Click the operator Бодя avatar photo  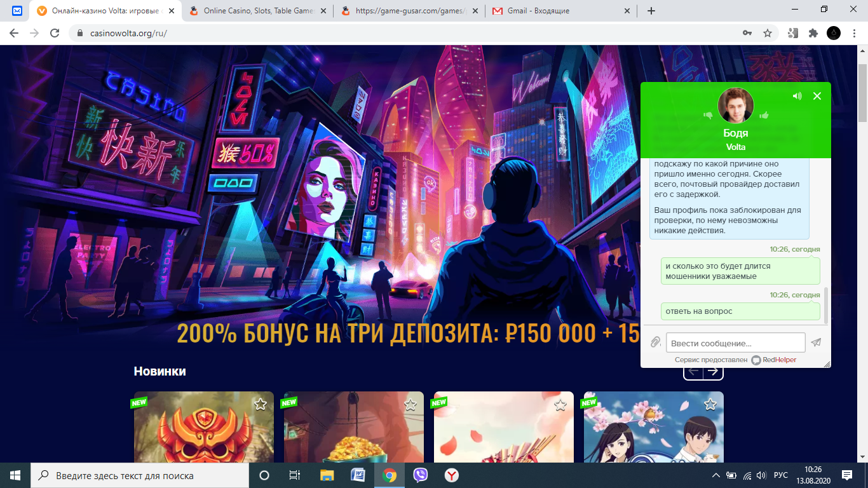pos(736,105)
